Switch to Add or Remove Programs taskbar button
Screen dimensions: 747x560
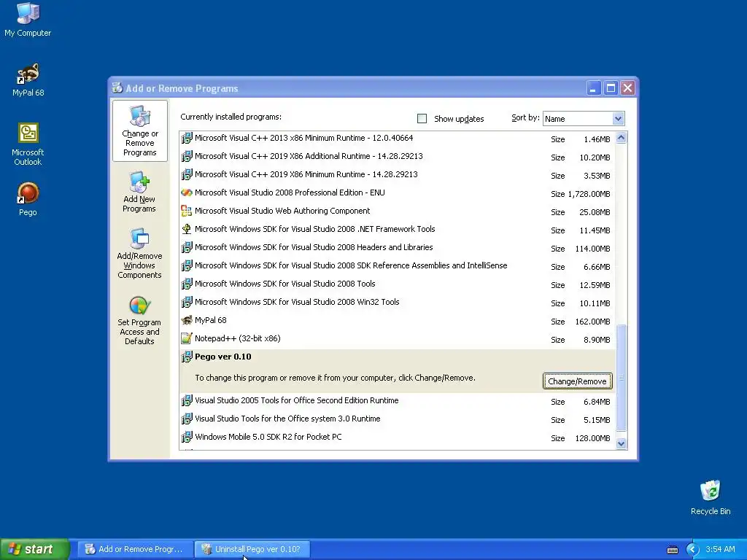pos(135,550)
